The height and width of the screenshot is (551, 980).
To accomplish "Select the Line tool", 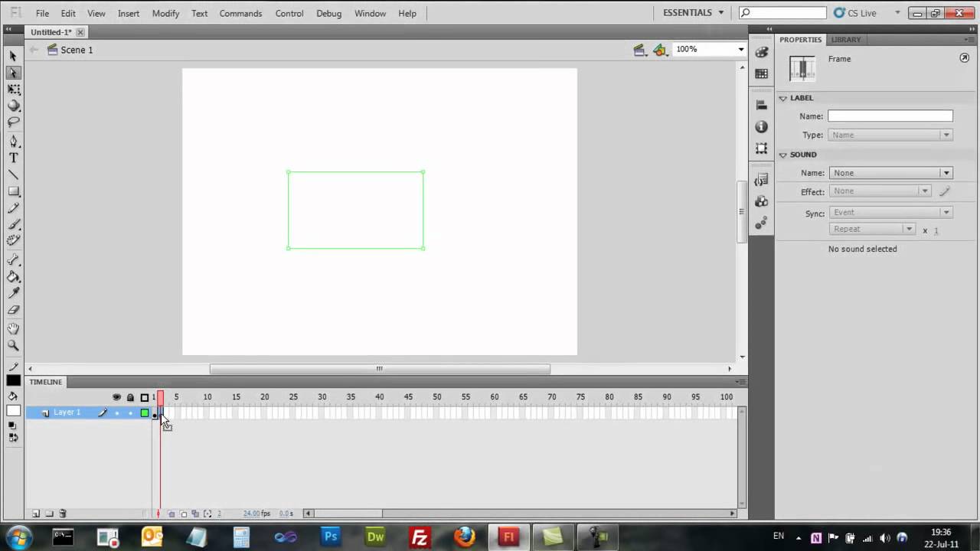I will coord(13,174).
